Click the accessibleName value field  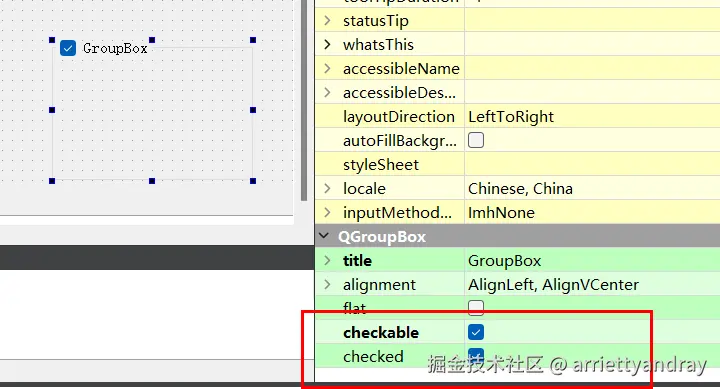592,69
